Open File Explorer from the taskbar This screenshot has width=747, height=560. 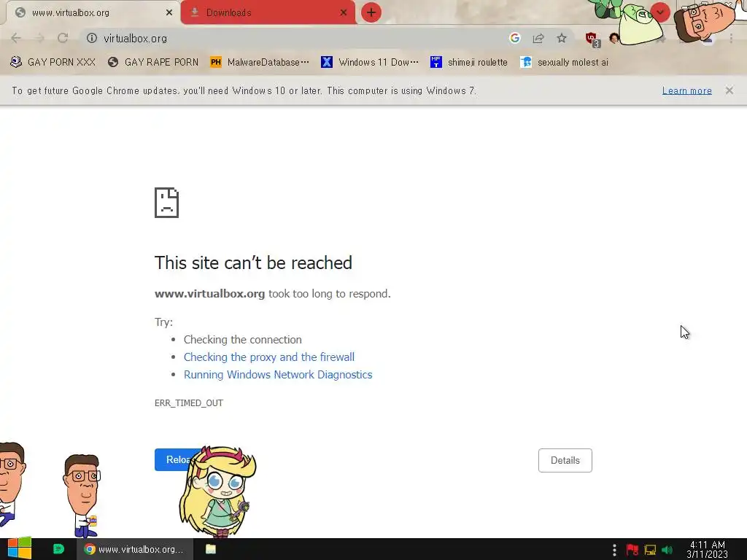211,549
